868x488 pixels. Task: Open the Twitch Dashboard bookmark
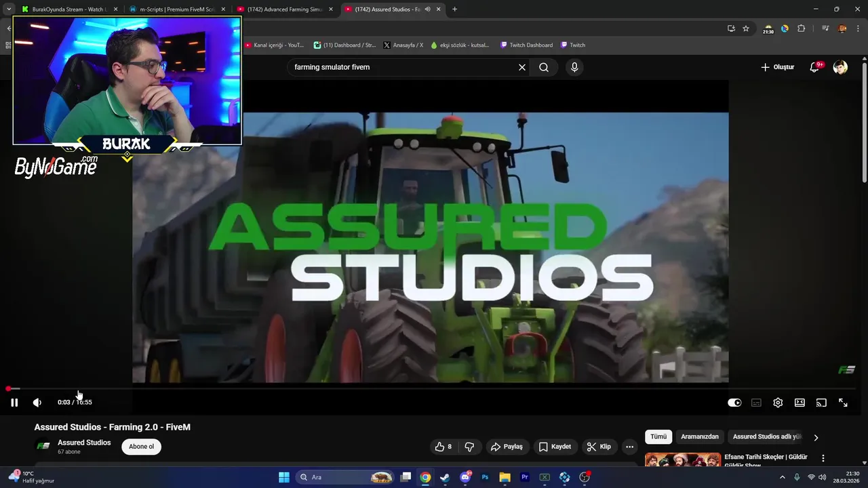point(526,45)
